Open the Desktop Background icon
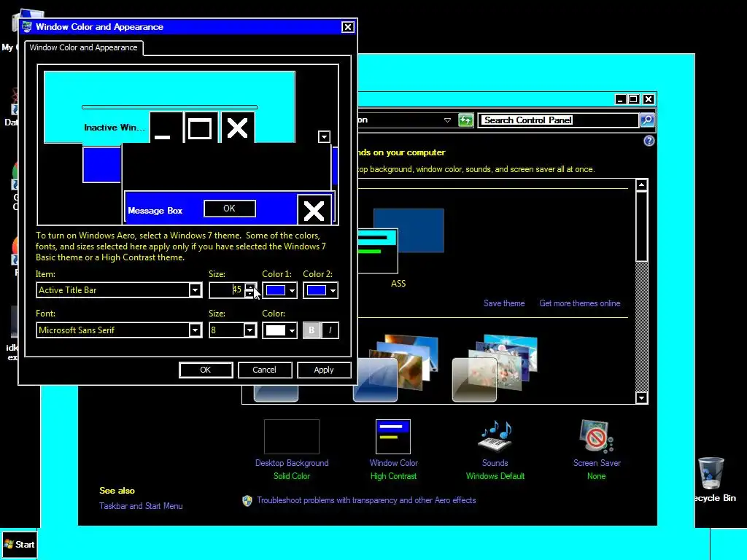 point(292,437)
